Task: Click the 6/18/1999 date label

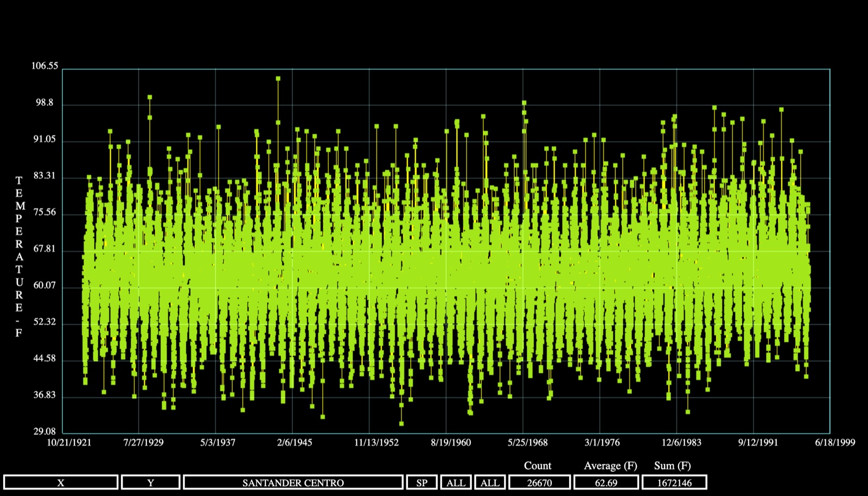Action: [835, 442]
